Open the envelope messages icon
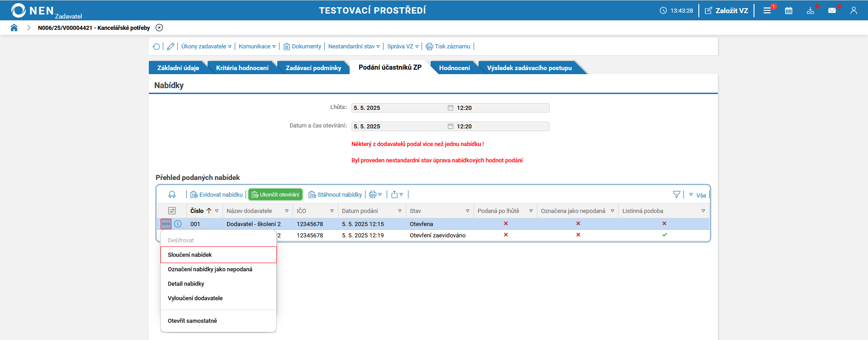This screenshot has height=340, width=868. [x=832, y=10]
